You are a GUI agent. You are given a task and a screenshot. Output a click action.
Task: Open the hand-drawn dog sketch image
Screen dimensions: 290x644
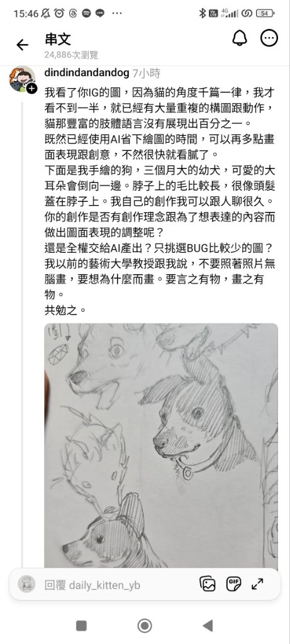(161, 446)
